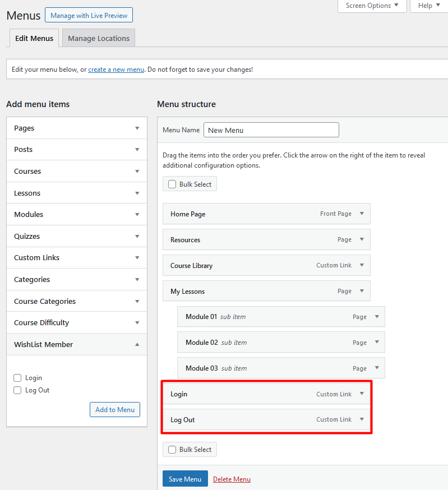448x490 pixels.
Task: Select the Module 02 sub item title
Action: 202,343
